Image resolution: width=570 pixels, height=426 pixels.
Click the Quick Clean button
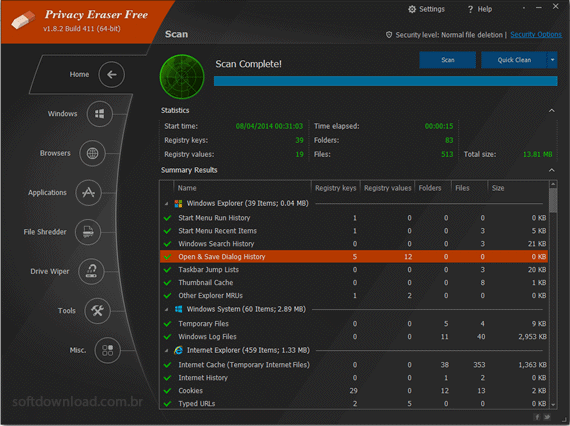514,60
